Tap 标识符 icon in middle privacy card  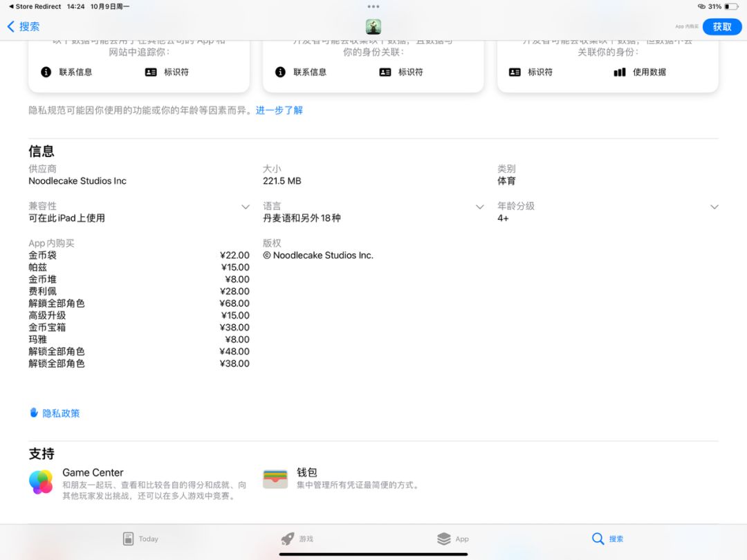pos(385,72)
